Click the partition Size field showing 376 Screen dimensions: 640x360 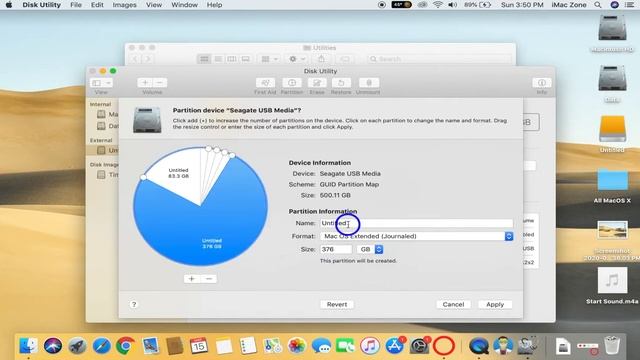point(336,249)
